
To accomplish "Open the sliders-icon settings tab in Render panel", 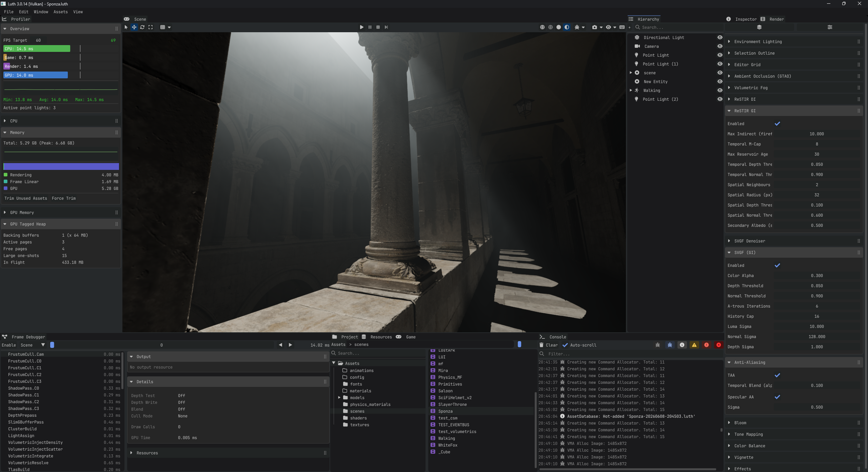I will pos(830,27).
